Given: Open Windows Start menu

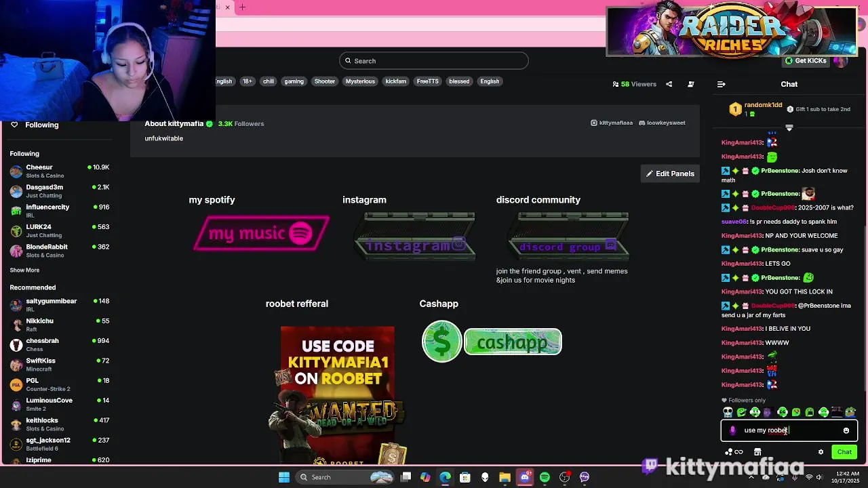Looking at the screenshot, I should pos(284,477).
